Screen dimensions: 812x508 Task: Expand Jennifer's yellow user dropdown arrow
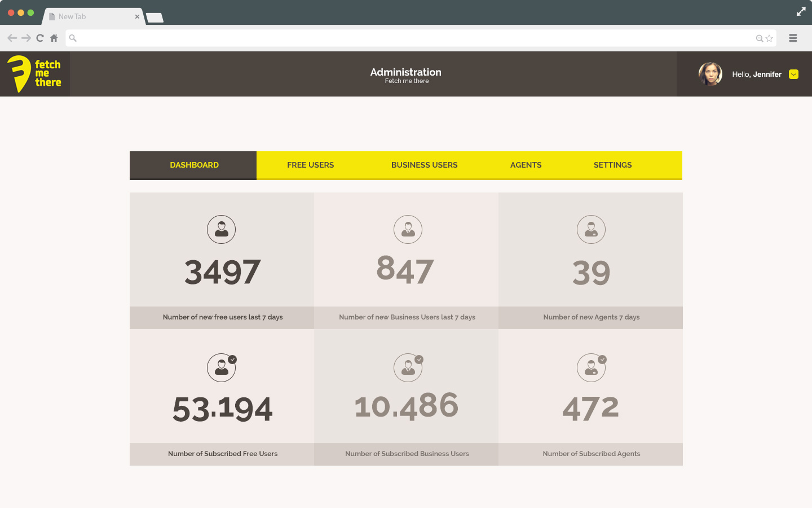coord(793,75)
